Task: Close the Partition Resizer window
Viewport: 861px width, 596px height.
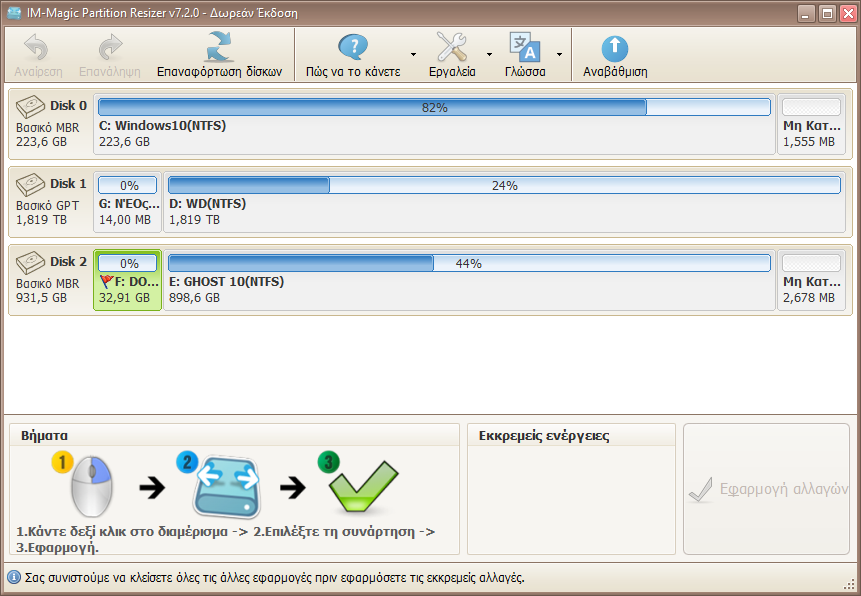Action: (x=848, y=14)
